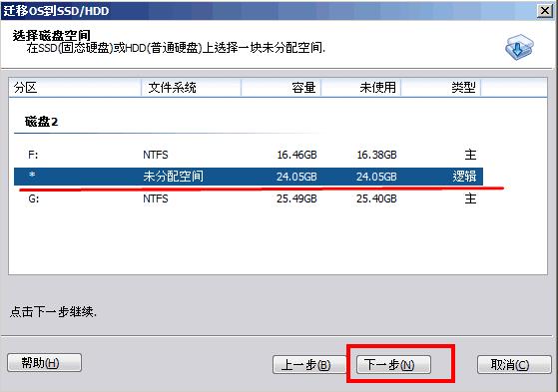Select the G: partition row
The width and height of the screenshot is (558, 392).
(249, 198)
